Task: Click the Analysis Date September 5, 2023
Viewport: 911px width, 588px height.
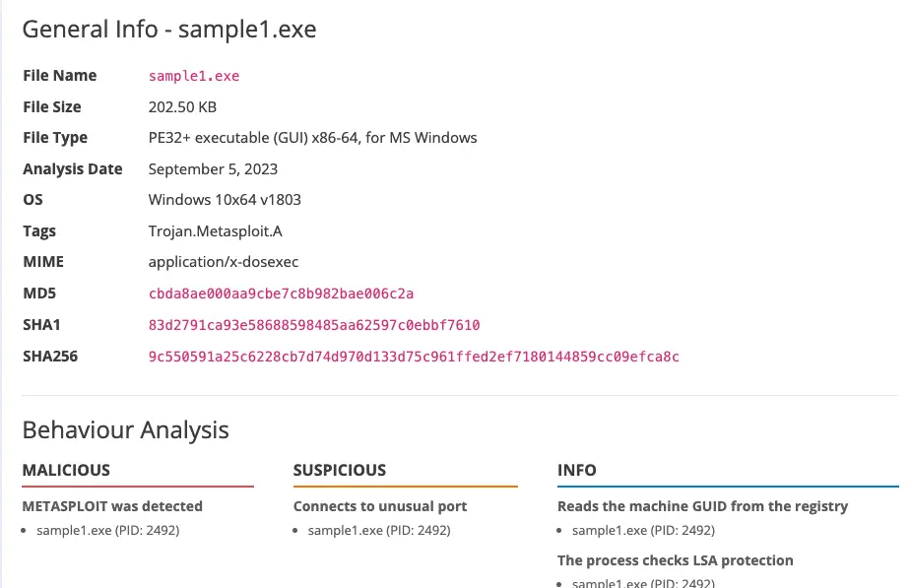Action: 214,169
